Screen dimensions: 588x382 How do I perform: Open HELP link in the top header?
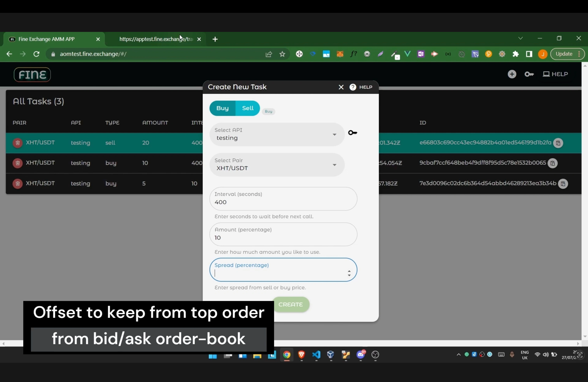coord(555,74)
